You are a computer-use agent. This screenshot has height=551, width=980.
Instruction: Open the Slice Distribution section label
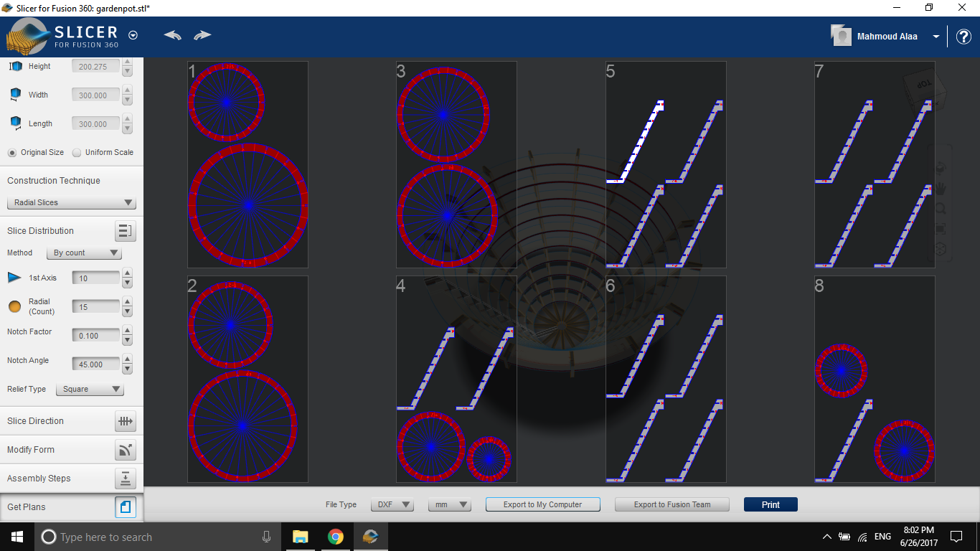40,231
